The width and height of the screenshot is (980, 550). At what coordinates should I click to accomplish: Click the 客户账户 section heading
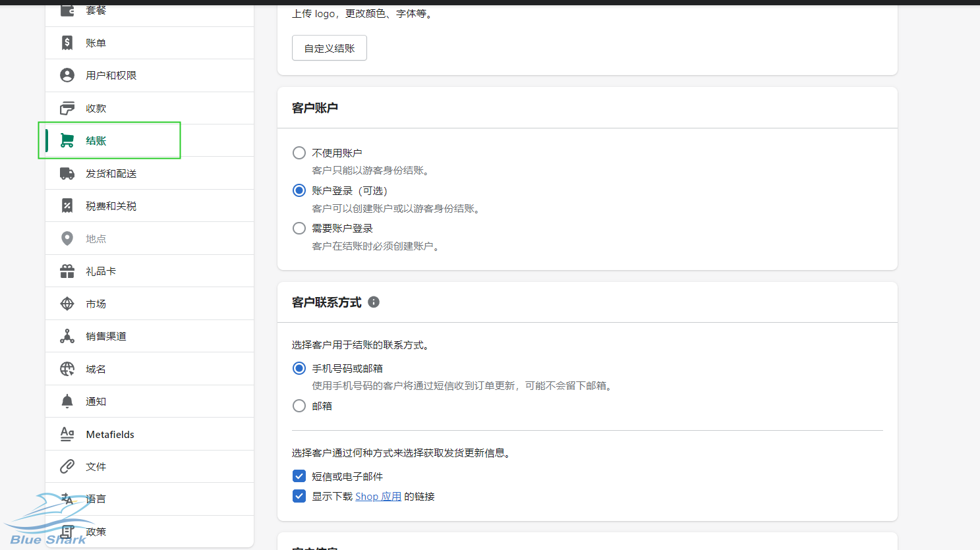pos(315,108)
